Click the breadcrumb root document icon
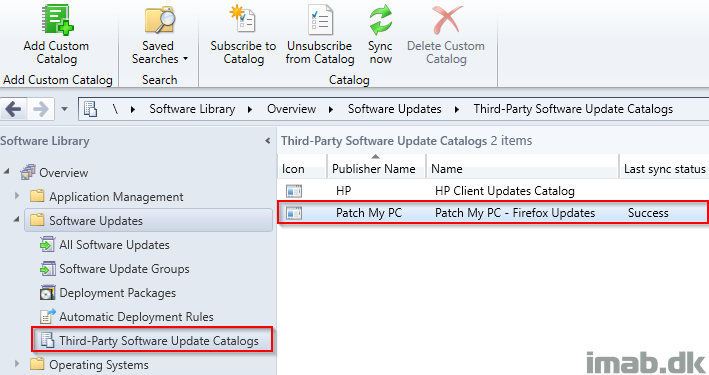This screenshot has width=709, height=375. click(x=90, y=109)
